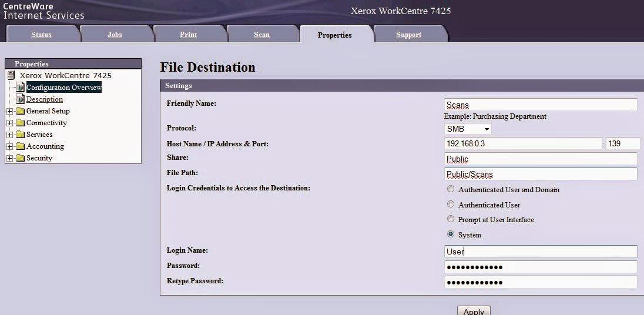Click the Accounting folder icon

[20, 146]
